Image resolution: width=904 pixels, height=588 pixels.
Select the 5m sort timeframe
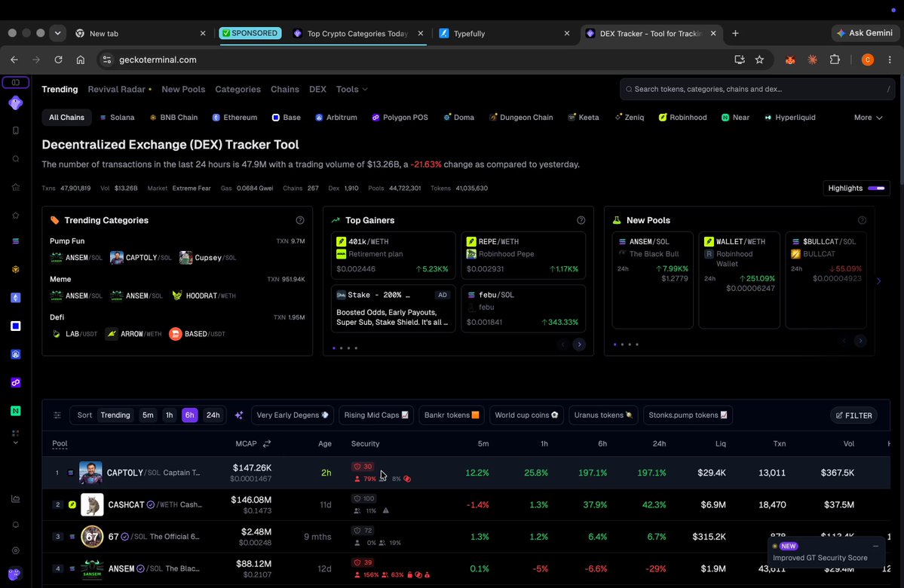click(149, 415)
